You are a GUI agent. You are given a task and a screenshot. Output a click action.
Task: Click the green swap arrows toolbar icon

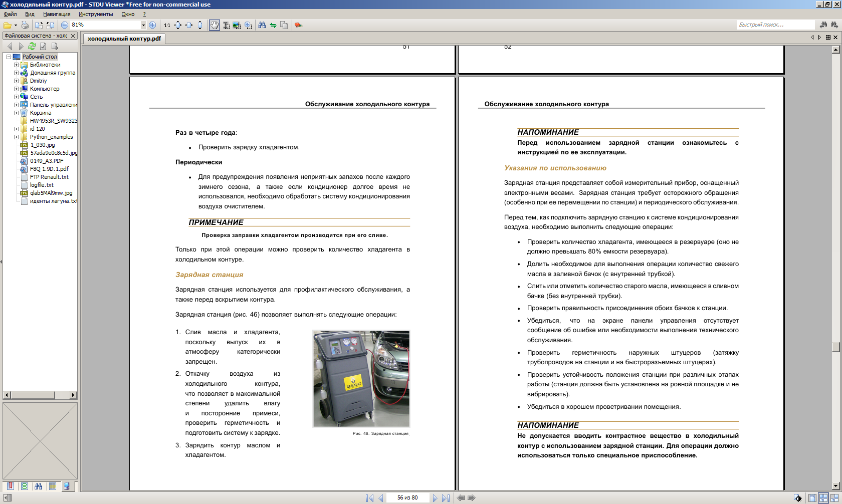click(273, 25)
